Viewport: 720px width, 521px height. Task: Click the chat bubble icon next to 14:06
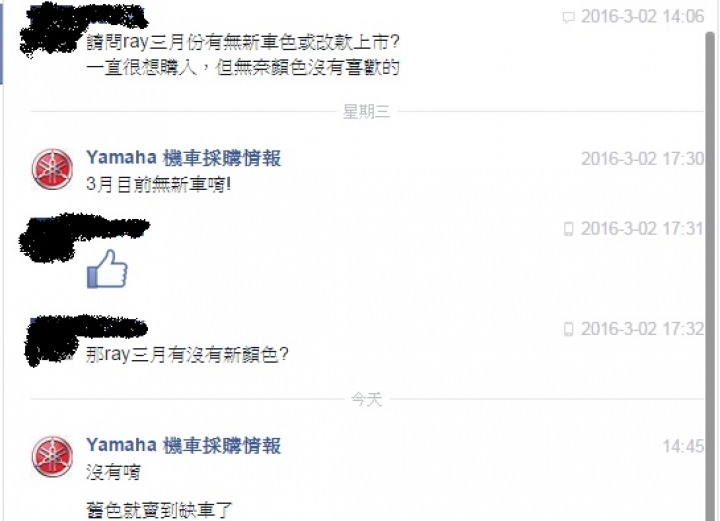pyautogui.click(x=568, y=17)
